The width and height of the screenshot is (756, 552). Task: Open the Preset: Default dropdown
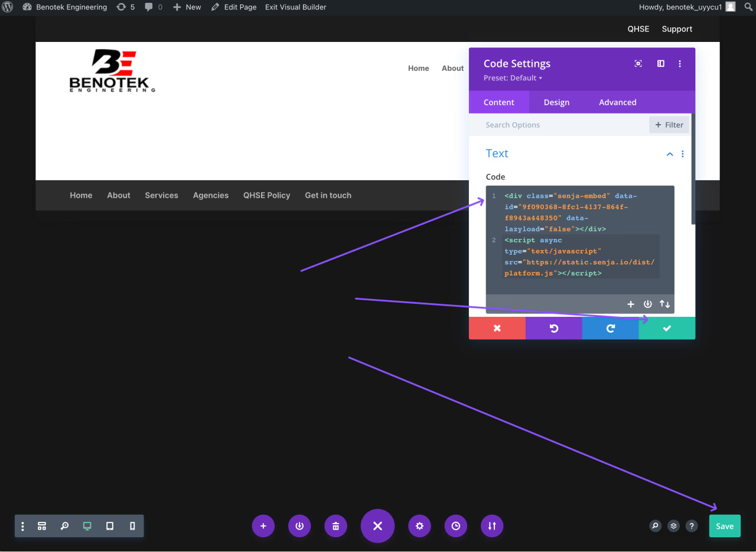tap(513, 78)
